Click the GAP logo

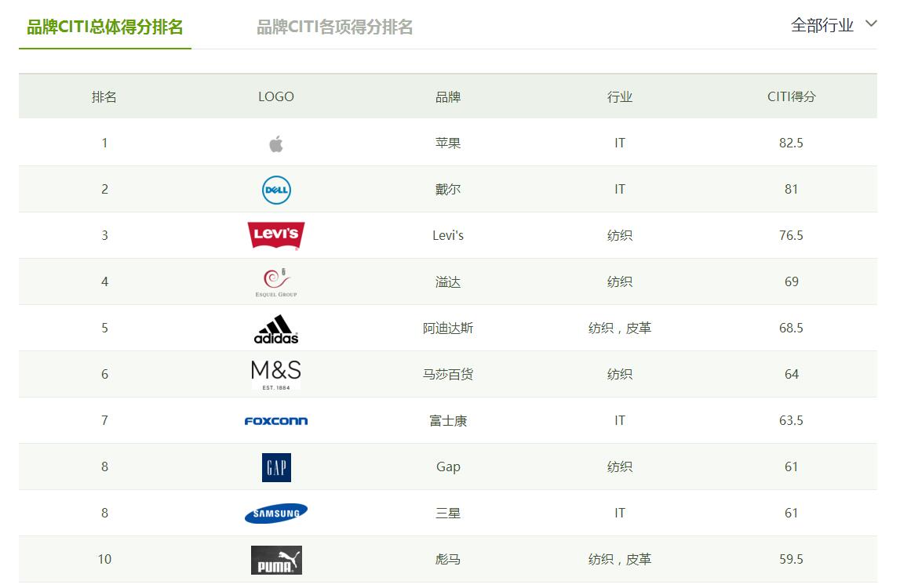pyautogui.click(x=276, y=467)
